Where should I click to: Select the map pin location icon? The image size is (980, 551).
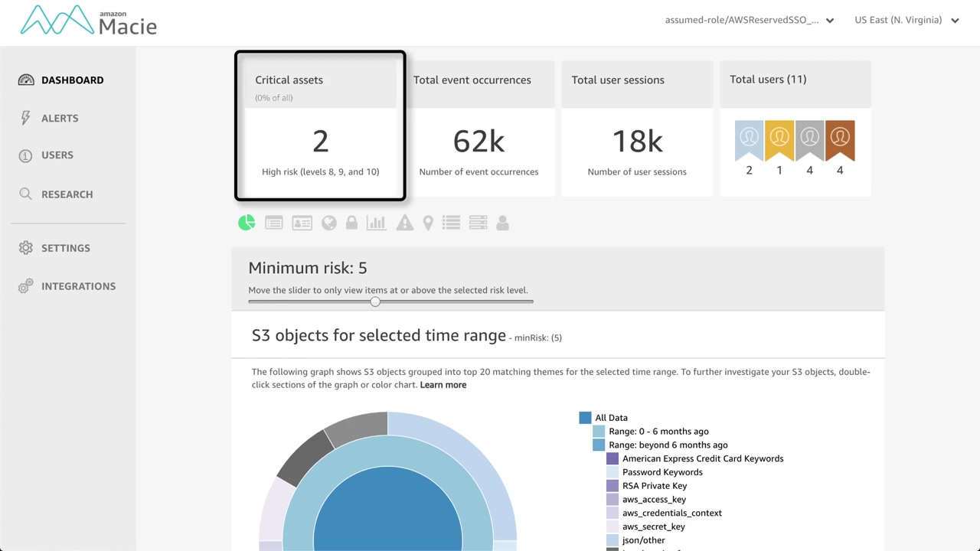pos(428,223)
